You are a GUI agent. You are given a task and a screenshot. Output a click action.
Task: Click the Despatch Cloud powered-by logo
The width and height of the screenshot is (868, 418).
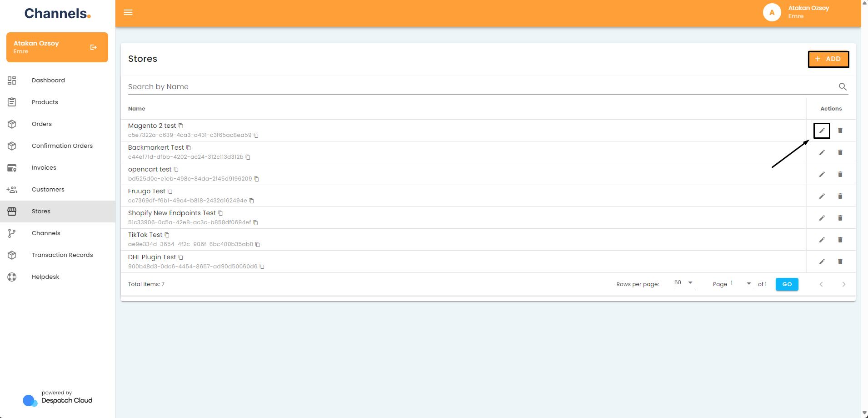click(x=58, y=398)
